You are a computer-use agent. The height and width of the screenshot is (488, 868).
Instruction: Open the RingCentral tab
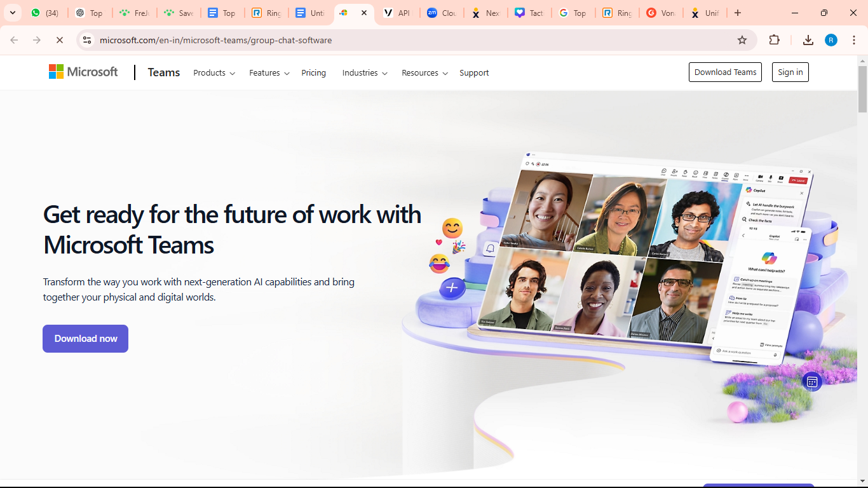click(x=266, y=12)
